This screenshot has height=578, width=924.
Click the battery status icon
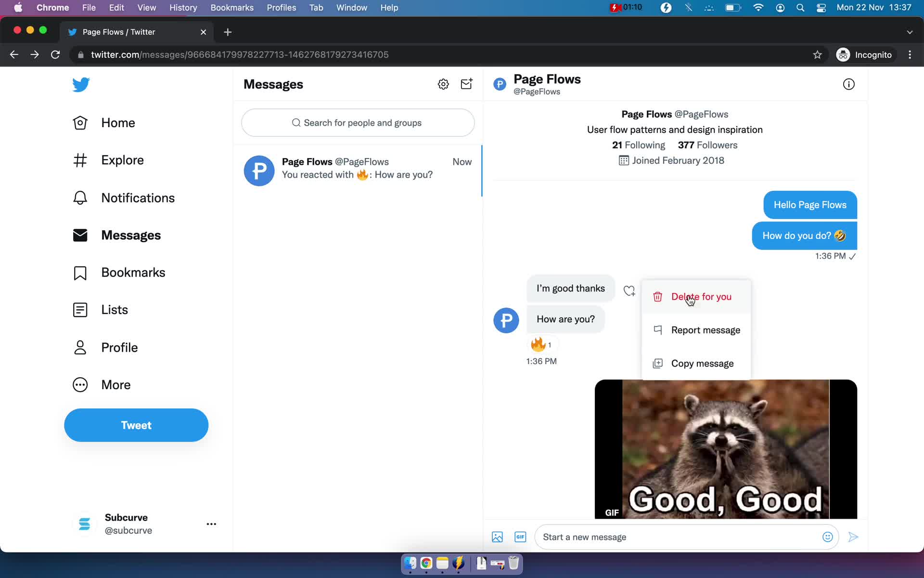click(733, 8)
